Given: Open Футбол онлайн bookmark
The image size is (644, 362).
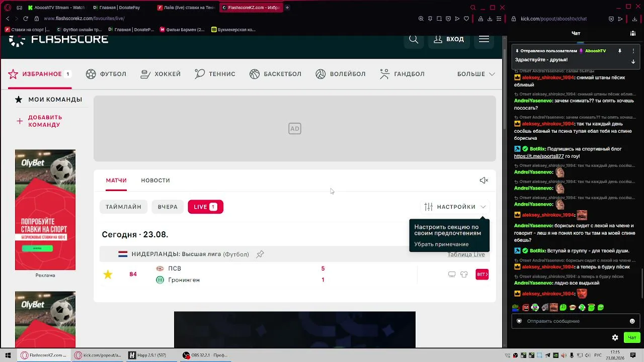Looking at the screenshot, I should pos(79,30).
